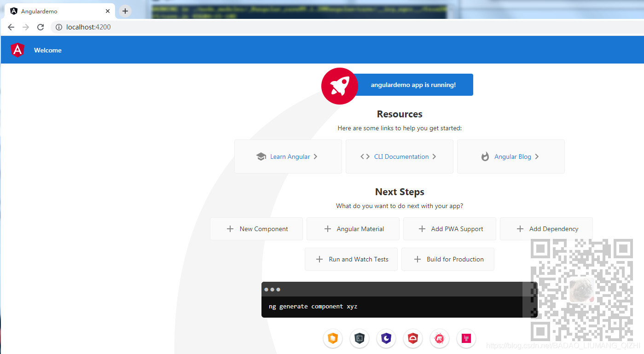
Task: Select the New Component card
Action: (x=256, y=229)
